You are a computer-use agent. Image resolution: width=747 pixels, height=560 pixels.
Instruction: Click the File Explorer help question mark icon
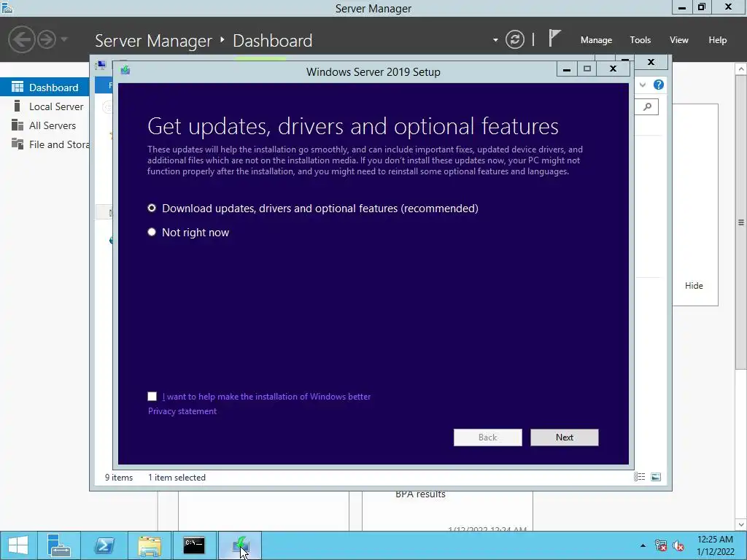659,85
